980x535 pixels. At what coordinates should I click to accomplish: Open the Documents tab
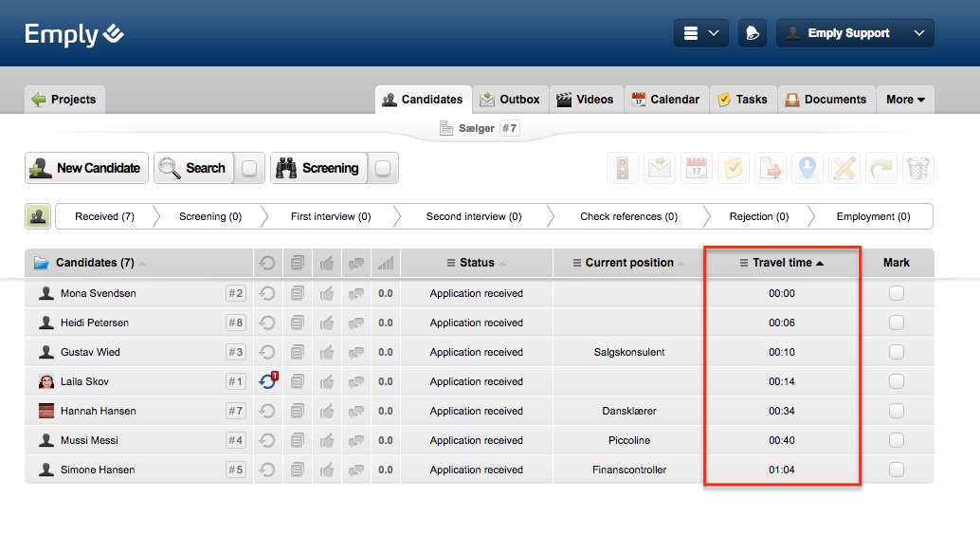[x=825, y=100]
